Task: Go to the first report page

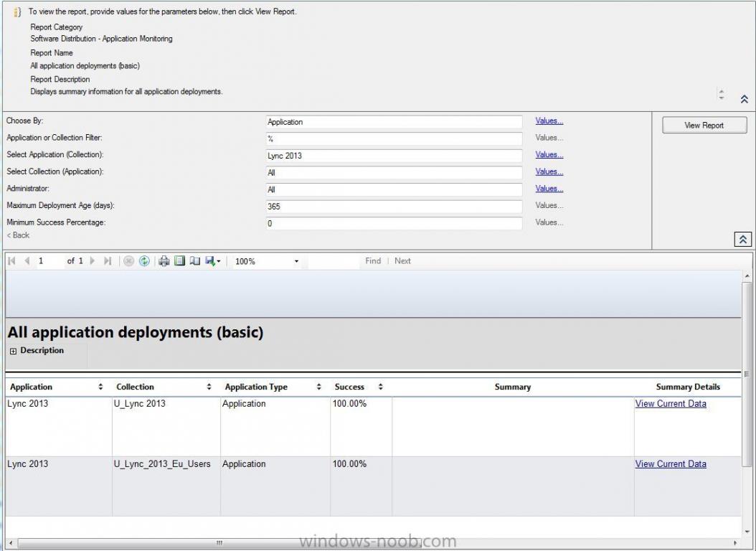Action: [12, 261]
